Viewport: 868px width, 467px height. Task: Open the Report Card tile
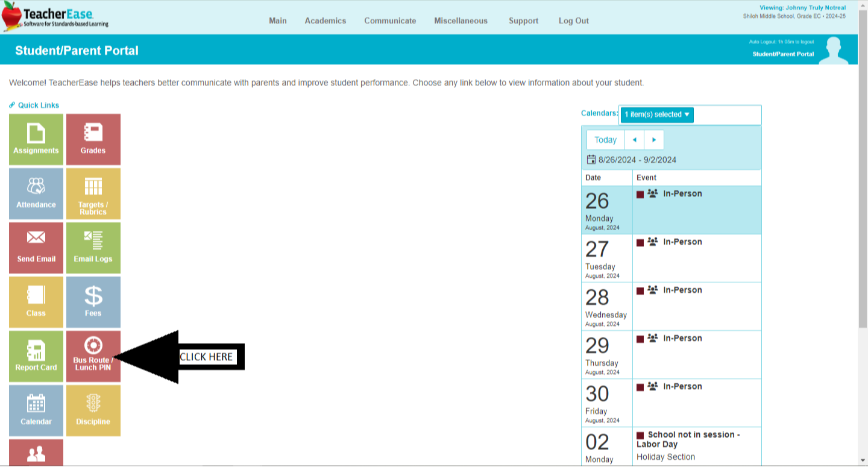[36, 356]
